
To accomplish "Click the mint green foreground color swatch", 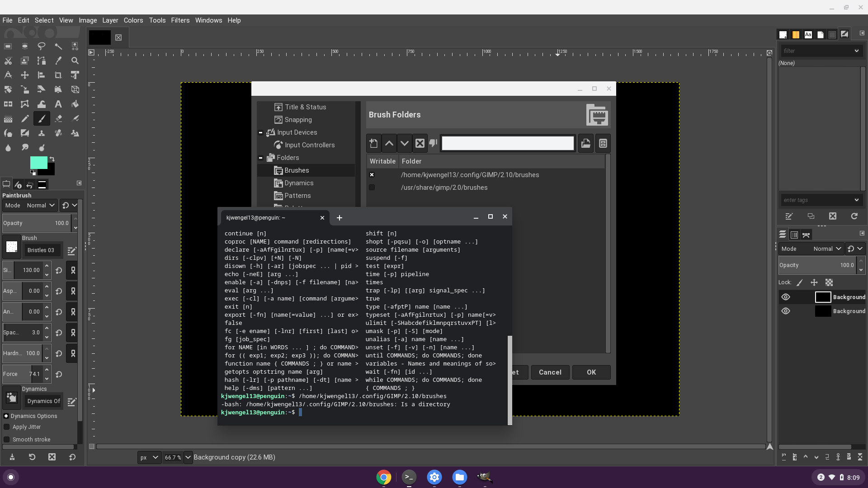I will tap(38, 163).
